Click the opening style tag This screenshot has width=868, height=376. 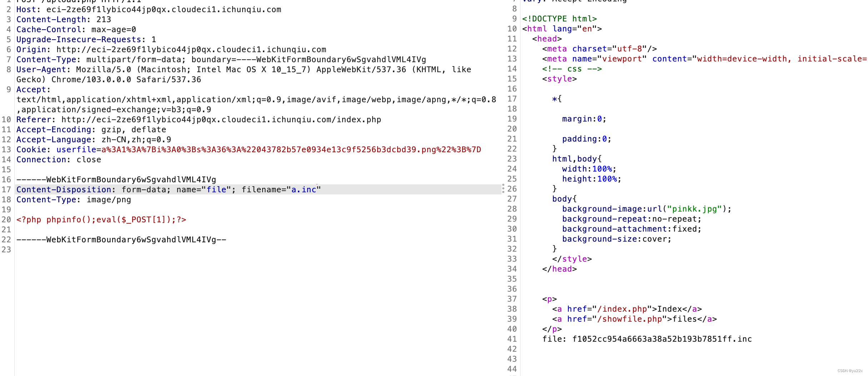[x=559, y=79]
